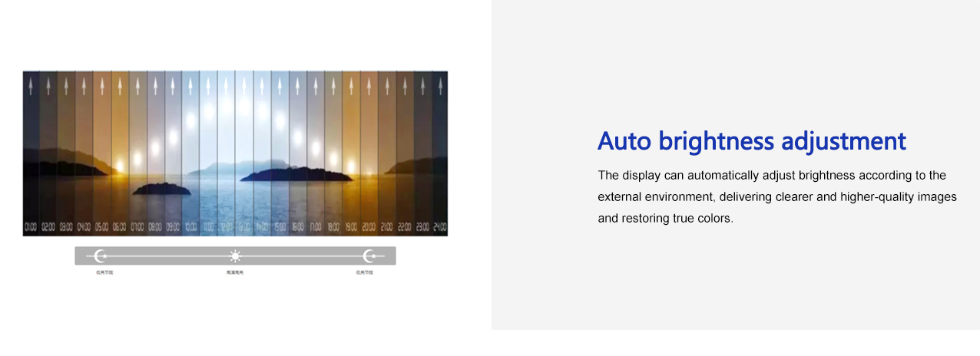Click the arrow above the 24:00 strip
The width and height of the screenshot is (980, 356).
(439, 84)
